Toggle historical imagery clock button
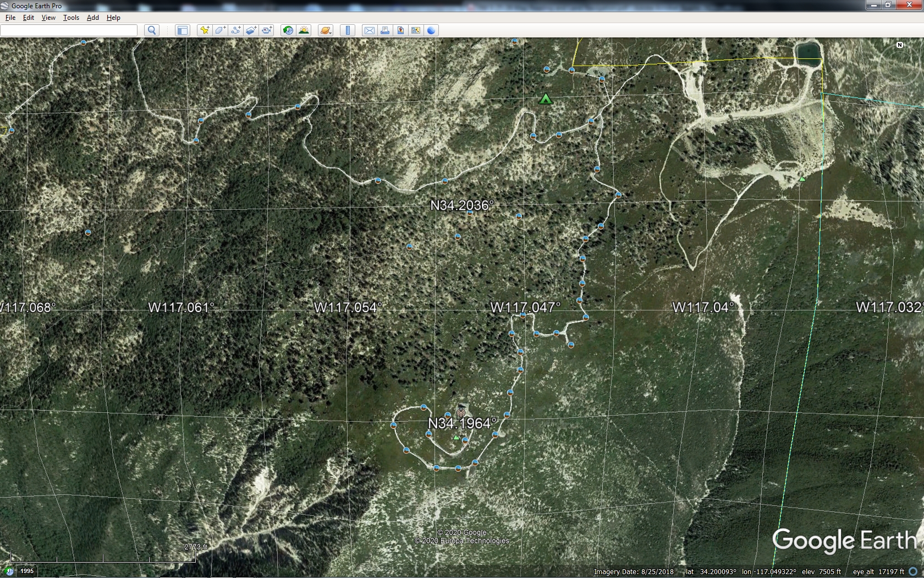This screenshot has height=578, width=924. click(x=288, y=30)
